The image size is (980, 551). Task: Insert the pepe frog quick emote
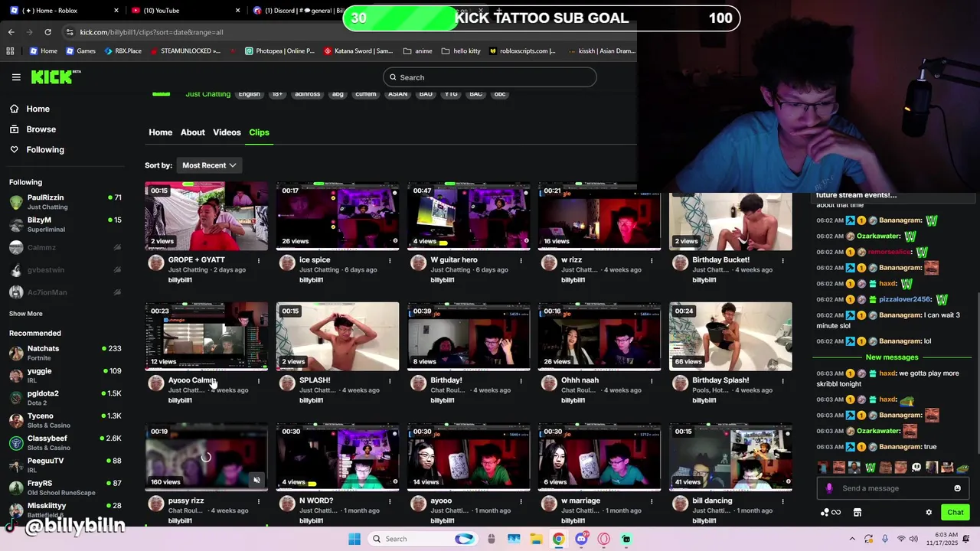(x=962, y=468)
